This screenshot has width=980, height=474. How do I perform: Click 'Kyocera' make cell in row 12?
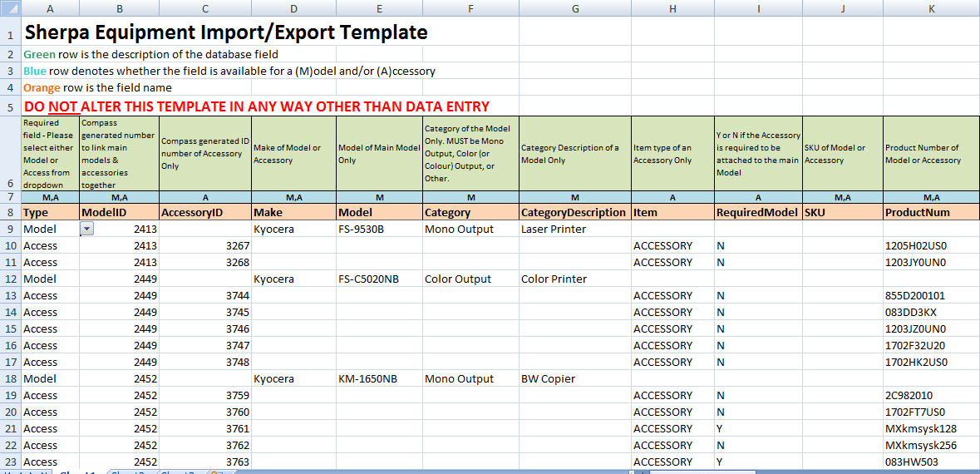coord(293,279)
